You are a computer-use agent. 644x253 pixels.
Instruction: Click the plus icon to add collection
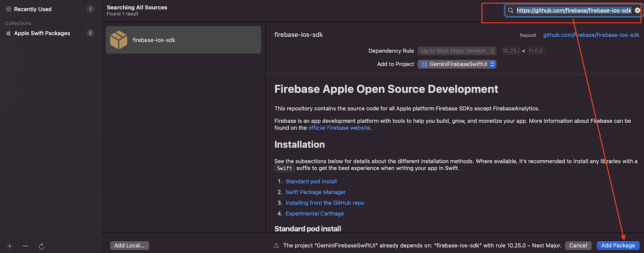coord(10,246)
